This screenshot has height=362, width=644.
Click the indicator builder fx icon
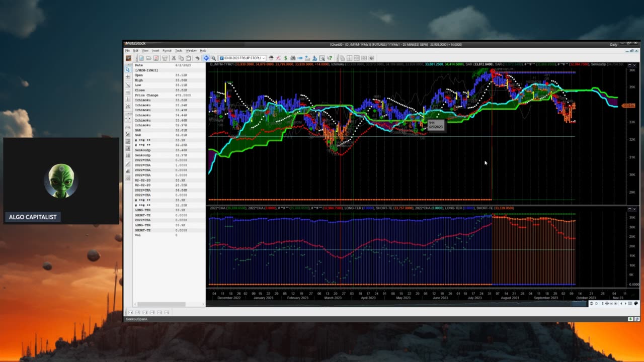278,58
